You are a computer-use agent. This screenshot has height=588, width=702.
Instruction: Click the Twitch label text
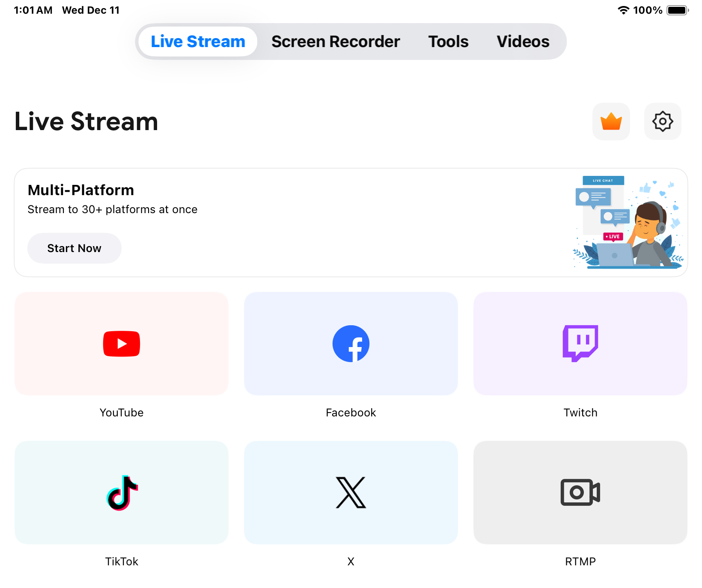(580, 413)
